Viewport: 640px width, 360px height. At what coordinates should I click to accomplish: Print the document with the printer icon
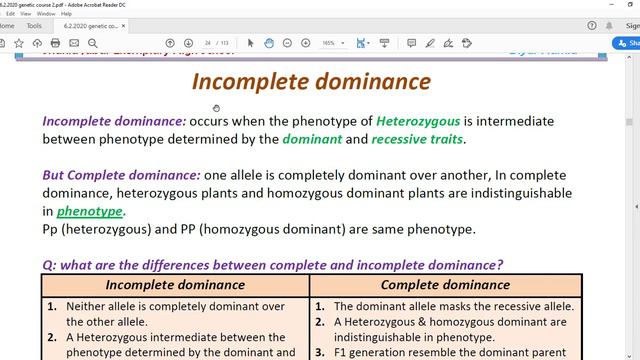[x=56, y=43]
